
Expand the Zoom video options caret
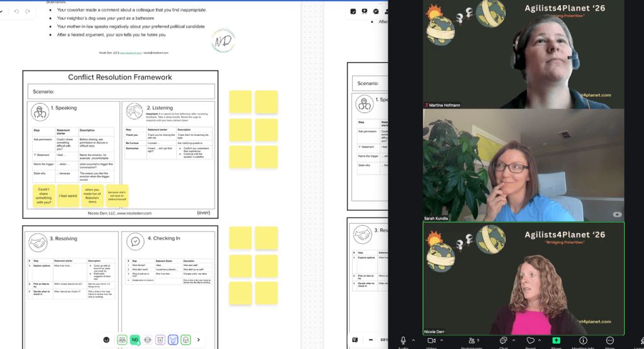pos(441,340)
